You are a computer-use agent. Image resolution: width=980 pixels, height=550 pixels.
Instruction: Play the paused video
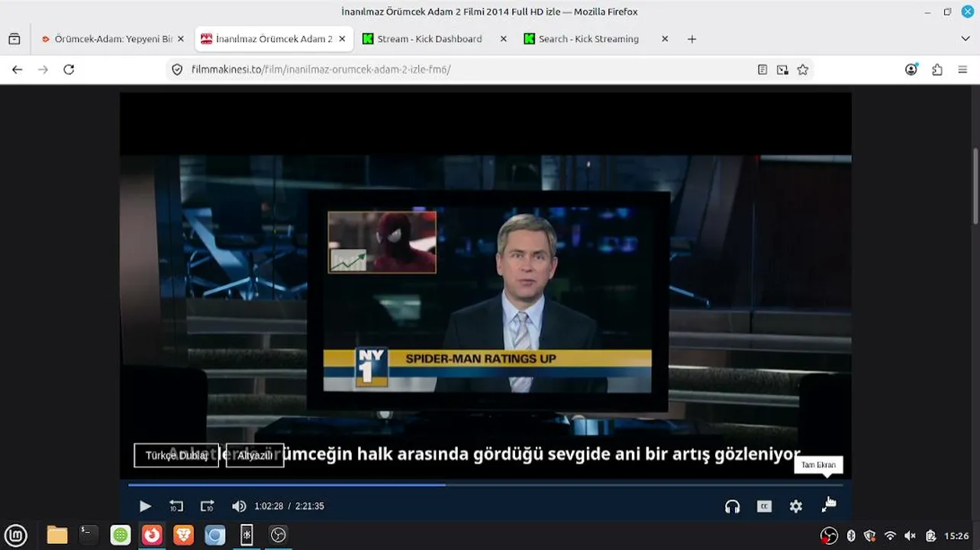pyautogui.click(x=145, y=506)
